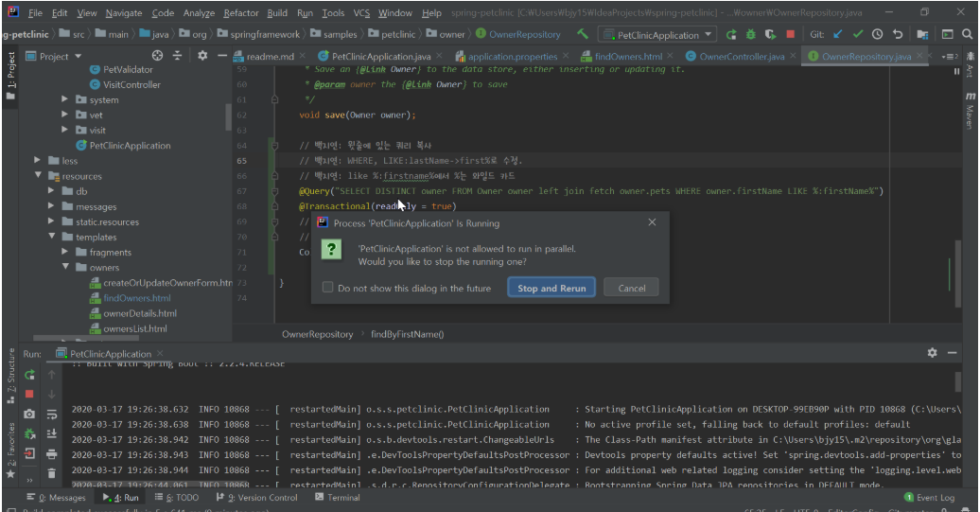The height and width of the screenshot is (512, 980).
Task: Open the Run panel settings gear
Action: pyautogui.click(x=933, y=353)
